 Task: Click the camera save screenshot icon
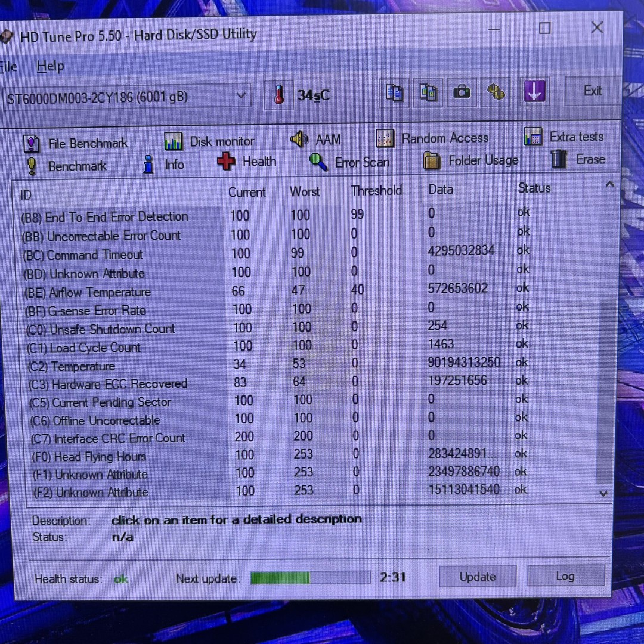pyautogui.click(x=462, y=92)
